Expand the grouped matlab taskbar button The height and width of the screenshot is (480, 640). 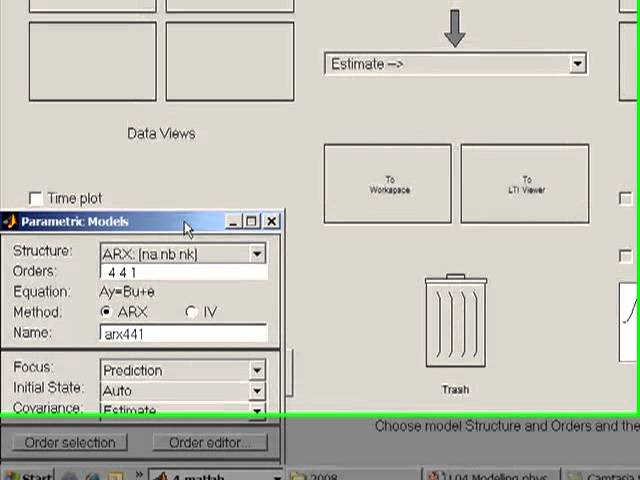pyautogui.click(x=278, y=477)
